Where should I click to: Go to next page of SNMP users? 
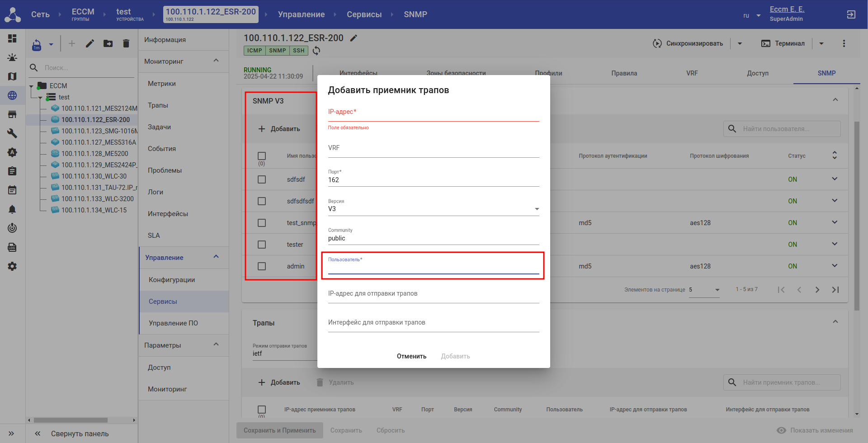coord(817,290)
